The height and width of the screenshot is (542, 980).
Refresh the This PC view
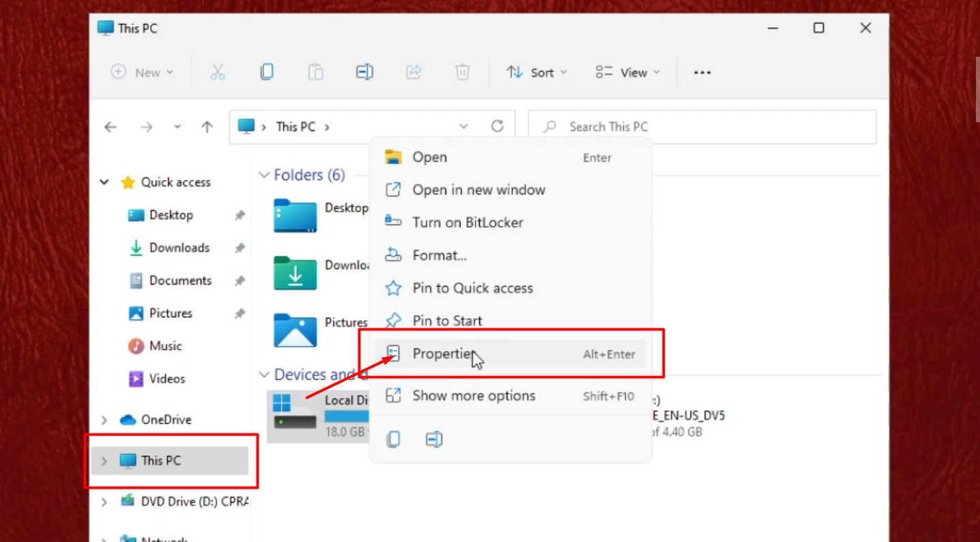point(498,126)
